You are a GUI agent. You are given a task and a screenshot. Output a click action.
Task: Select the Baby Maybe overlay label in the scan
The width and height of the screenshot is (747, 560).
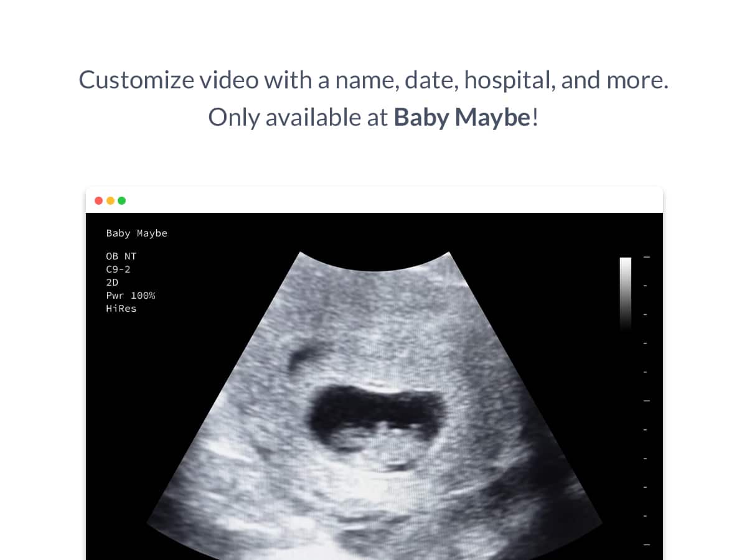pos(136,233)
